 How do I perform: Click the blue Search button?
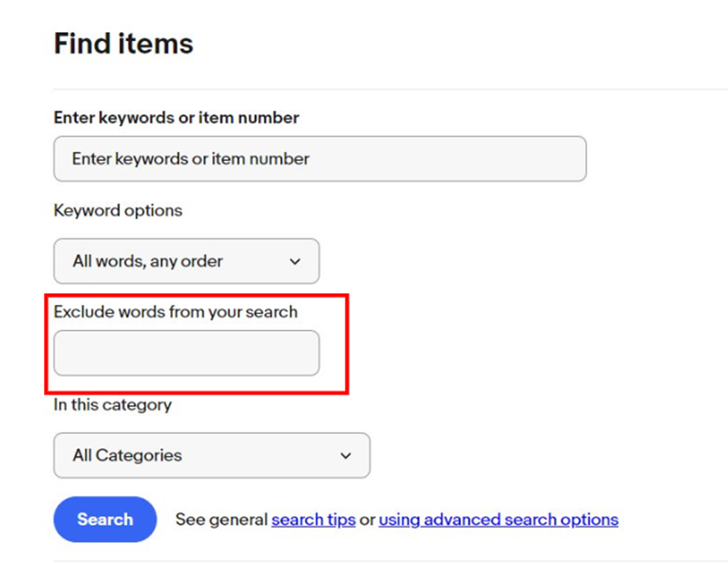point(105,519)
